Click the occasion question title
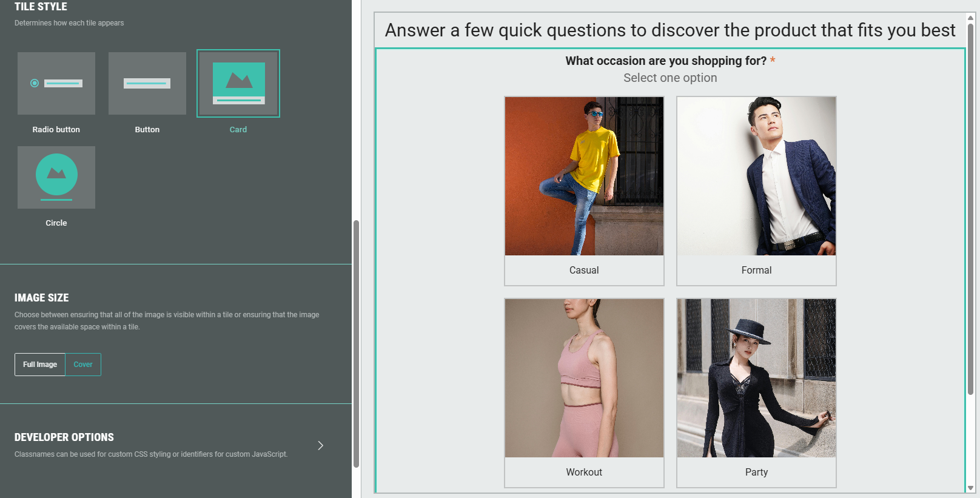The image size is (980, 498). pyautogui.click(x=666, y=61)
